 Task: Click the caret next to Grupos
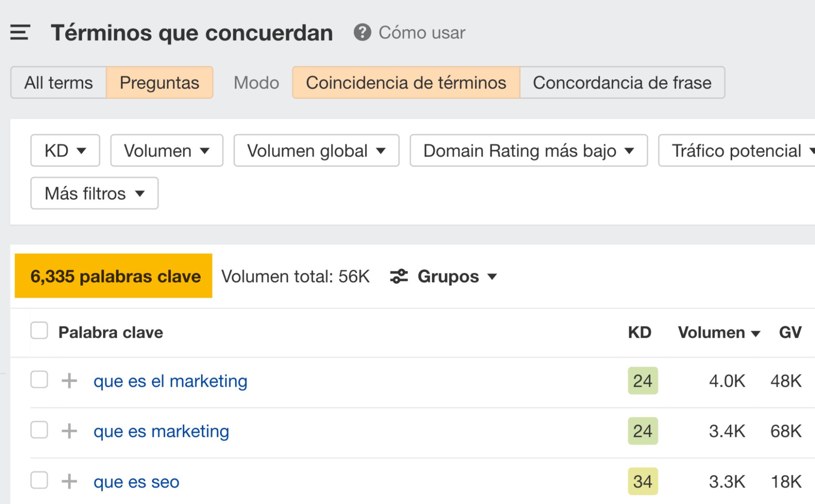click(x=493, y=277)
